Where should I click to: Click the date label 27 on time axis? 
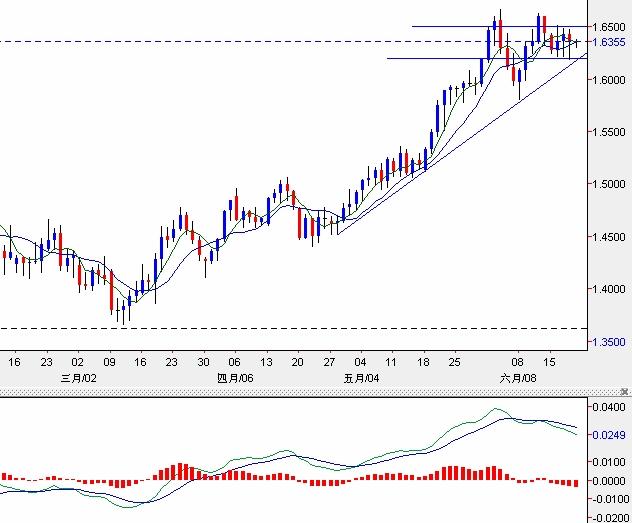coord(329,362)
